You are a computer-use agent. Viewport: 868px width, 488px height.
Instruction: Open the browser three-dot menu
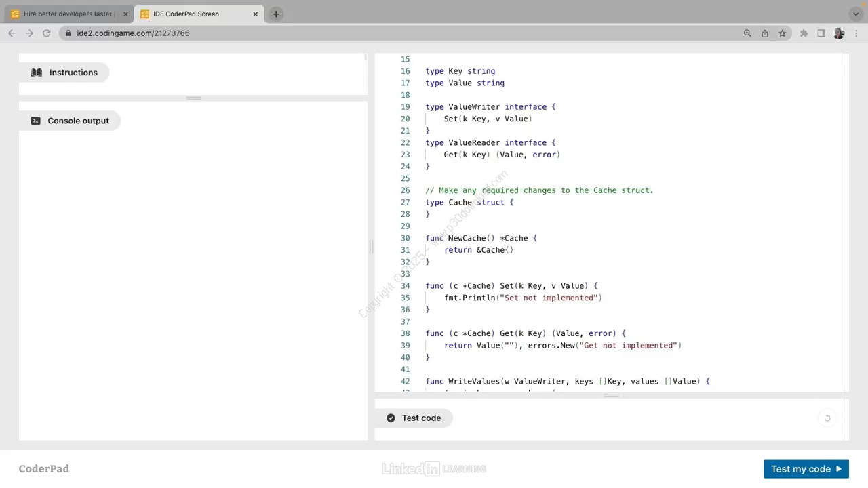click(x=856, y=33)
